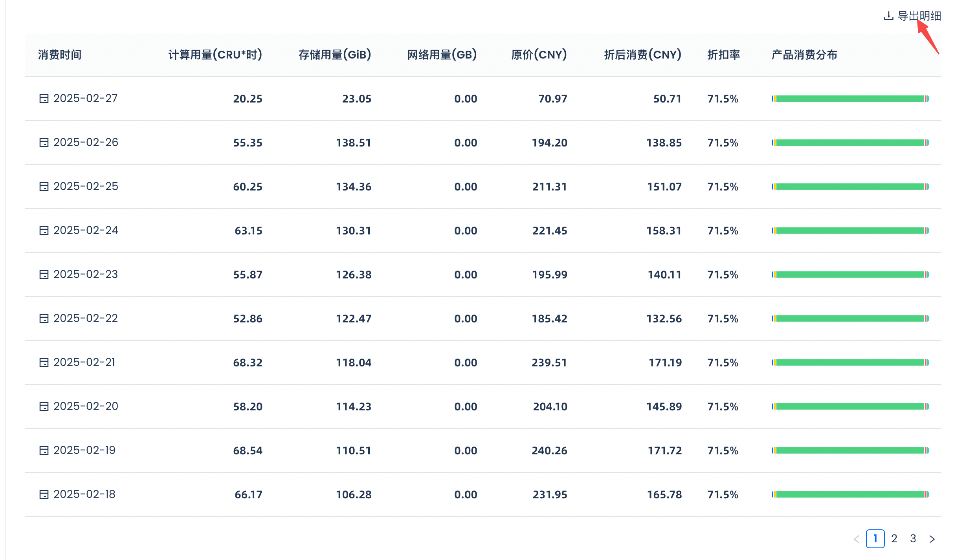This screenshot has width=954, height=560.
Task: Click the 折后消费(CNY) column header
Action: [x=642, y=55]
